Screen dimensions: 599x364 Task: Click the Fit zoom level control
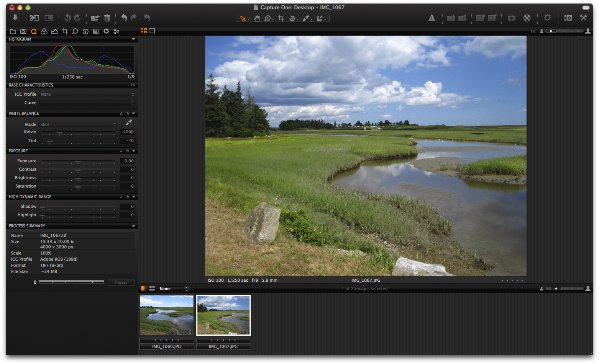(533, 31)
